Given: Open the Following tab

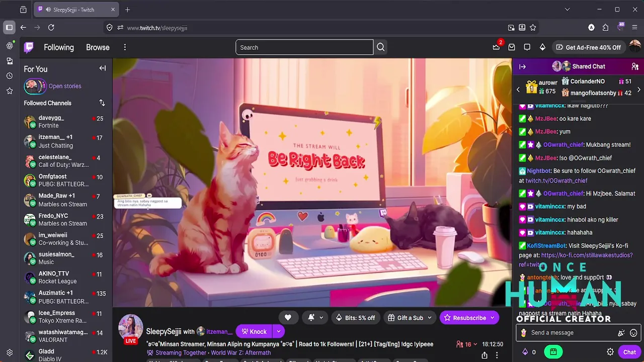Looking at the screenshot, I should 59,47.
